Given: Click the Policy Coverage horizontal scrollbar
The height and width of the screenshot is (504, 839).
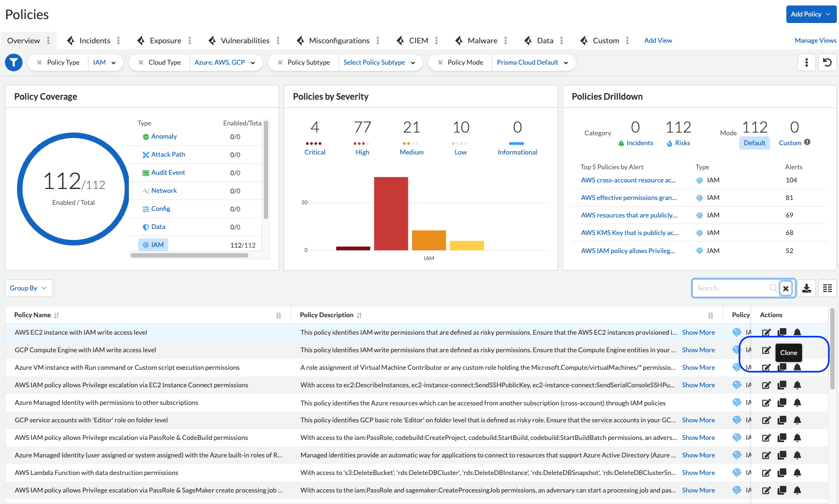Looking at the screenshot, I should (x=189, y=255).
